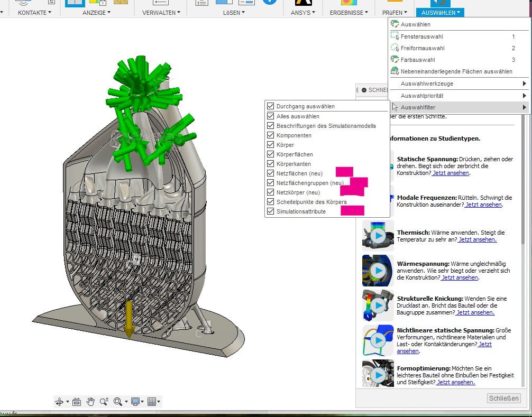Uncheck Alles auswählen filter
The width and height of the screenshot is (532, 417).
tap(270, 116)
